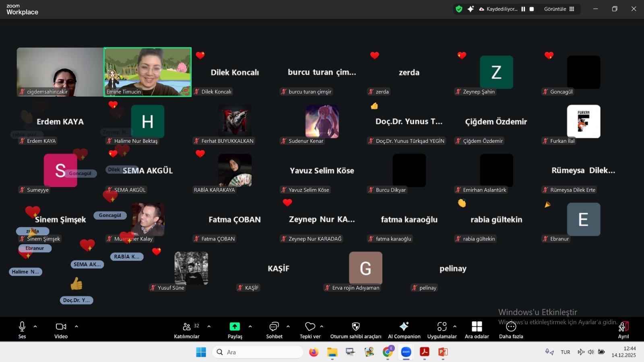644x362 pixels.
Task: Open the Sohbet chat panel
Action: pyautogui.click(x=274, y=330)
